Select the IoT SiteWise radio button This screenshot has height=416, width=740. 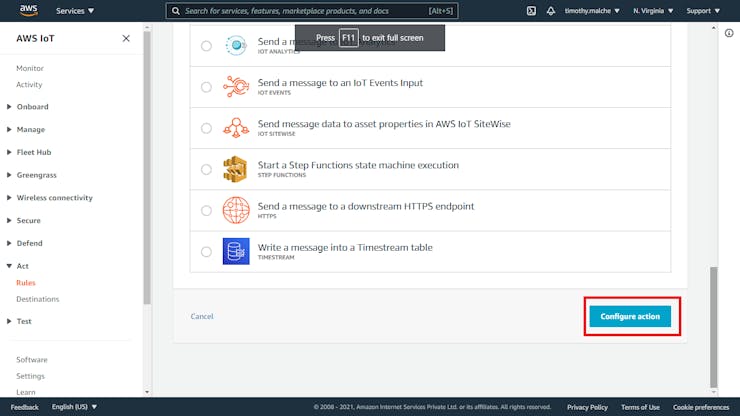coord(206,128)
